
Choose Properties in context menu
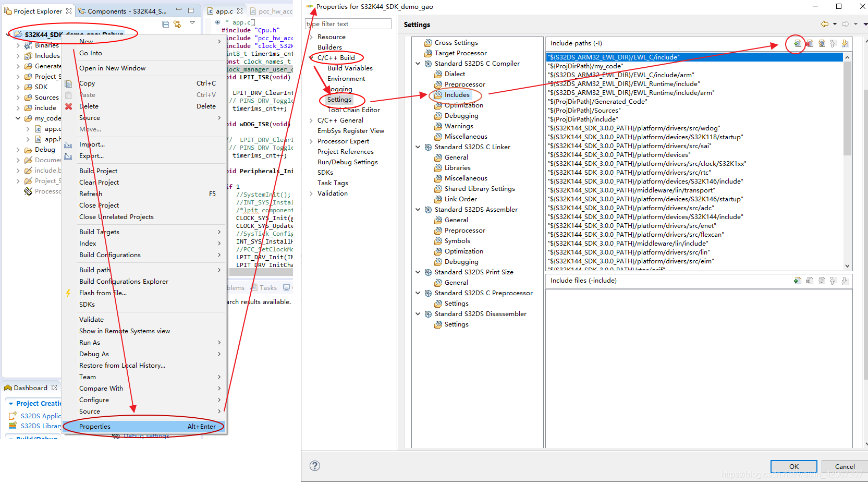pos(144,427)
